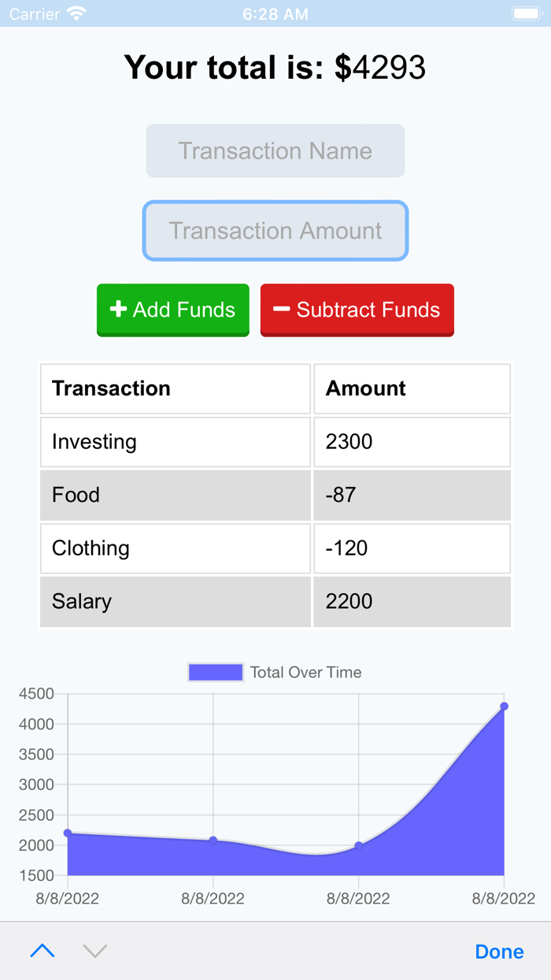Screen dimensions: 551x980
Task: Click the battery icon in status bar
Action: pos(526,13)
